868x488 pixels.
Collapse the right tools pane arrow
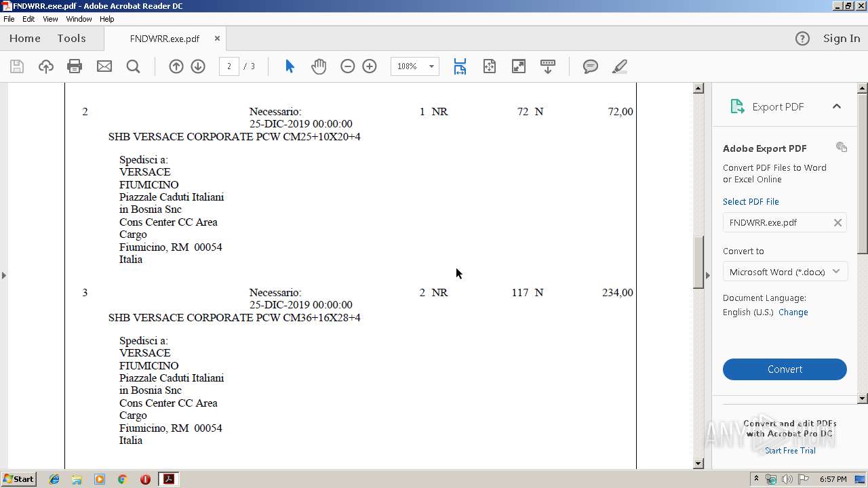point(708,275)
